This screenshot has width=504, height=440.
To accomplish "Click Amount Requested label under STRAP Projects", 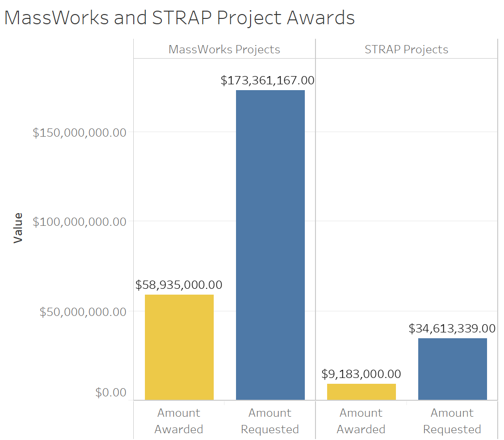I will [452, 421].
